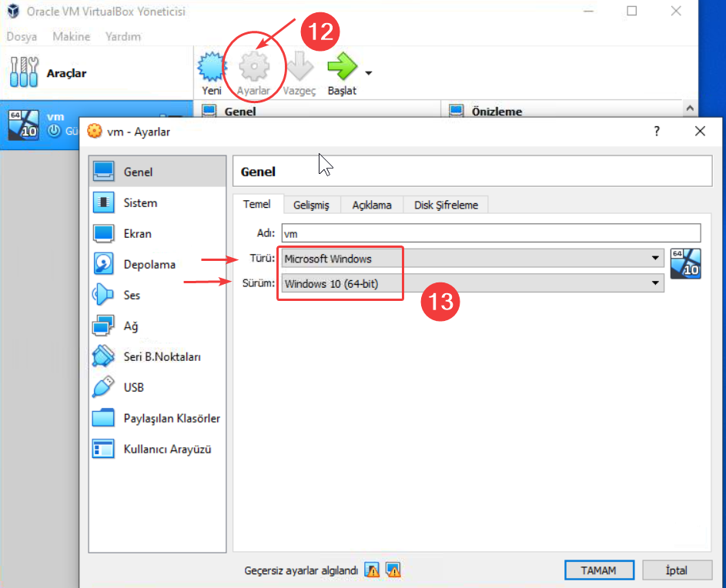Viewport: 726px width, 588px height.
Task: Click scroll-up arrow in VirtualBox details pane
Action: click(x=690, y=109)
